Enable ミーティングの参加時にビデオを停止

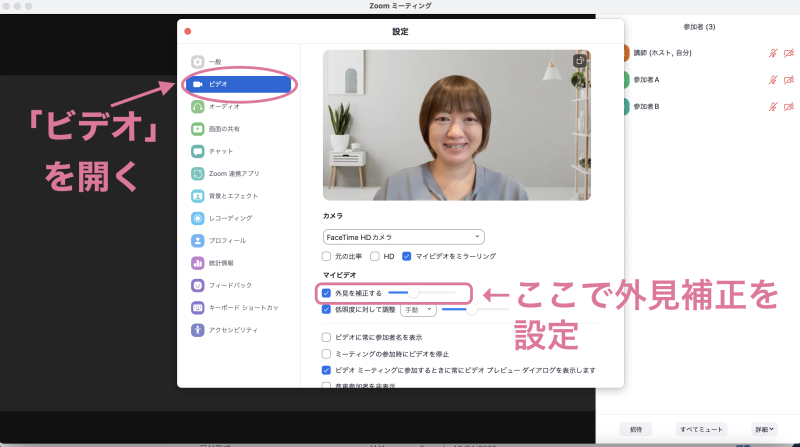[327, 354]
